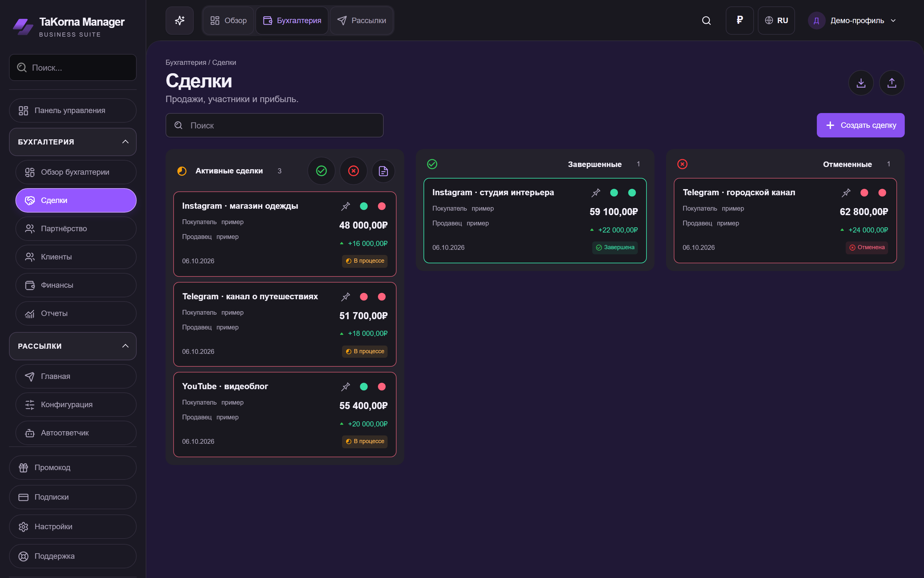
Task: Open Поддержка in the sidebar
Action: pos(73,556)
